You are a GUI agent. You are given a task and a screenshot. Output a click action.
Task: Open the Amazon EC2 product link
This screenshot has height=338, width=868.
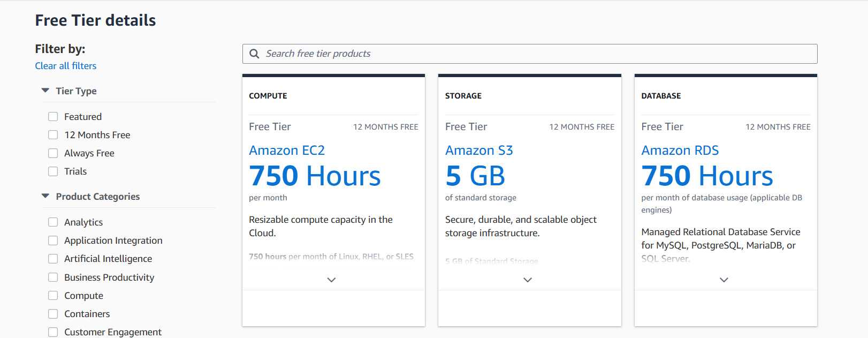[x=287, y=151]
